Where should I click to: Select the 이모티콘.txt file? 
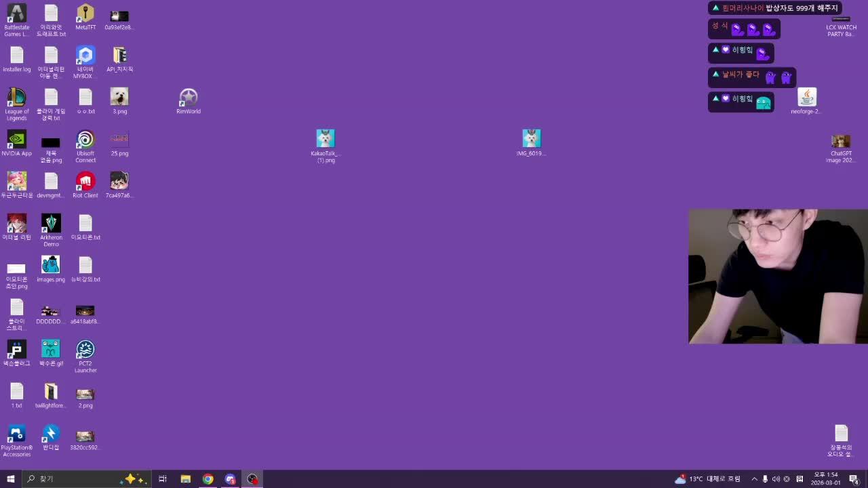pyautogui.click(x=85, y=227)
